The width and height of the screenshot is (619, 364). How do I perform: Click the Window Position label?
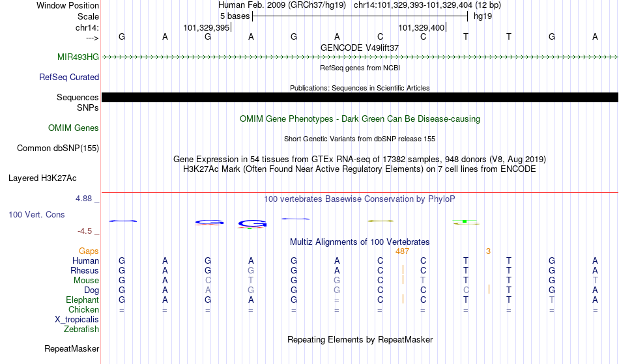68,5
